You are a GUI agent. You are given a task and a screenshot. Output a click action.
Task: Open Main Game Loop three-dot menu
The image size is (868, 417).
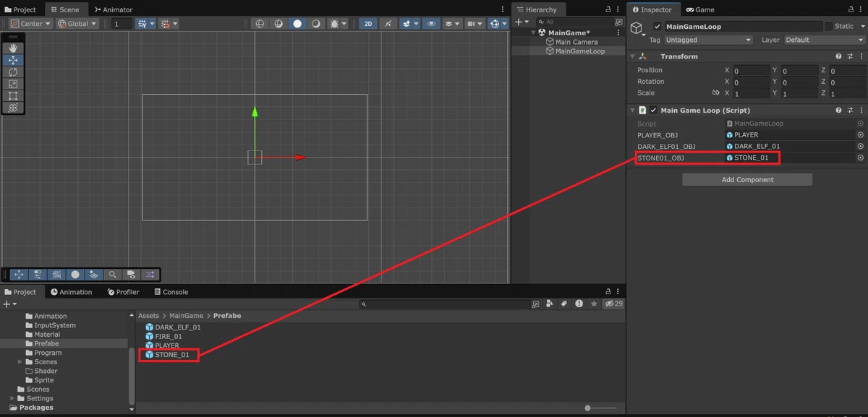click(x=861, y=111)
